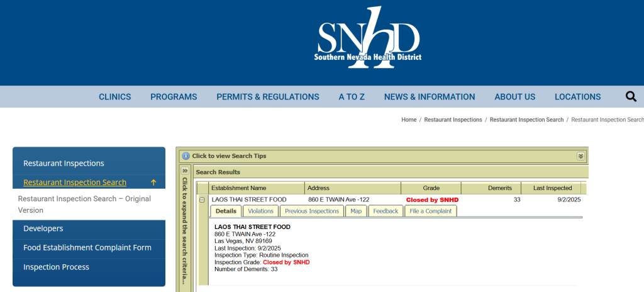644x292 pixels.
Task: Click red Closed by SNHD grade cell
Action: pos(433,200)
